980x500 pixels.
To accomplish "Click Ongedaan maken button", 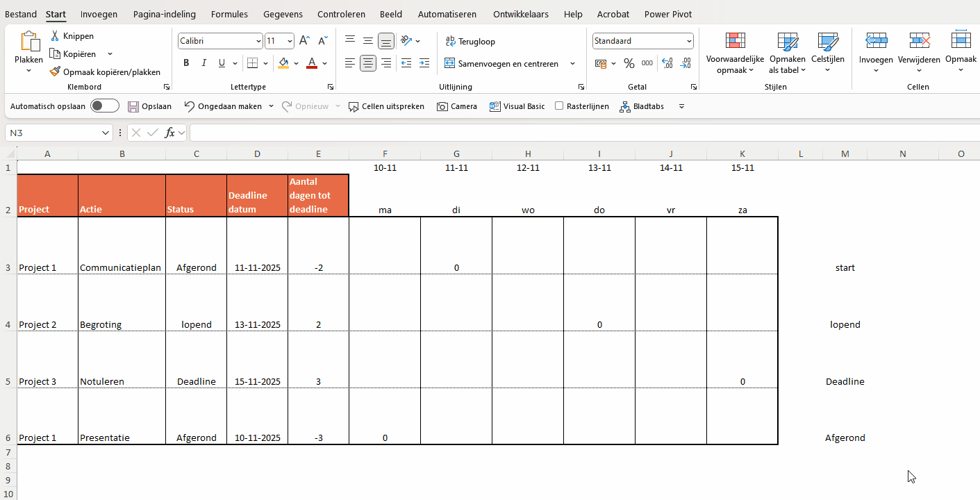I will 223,106.
